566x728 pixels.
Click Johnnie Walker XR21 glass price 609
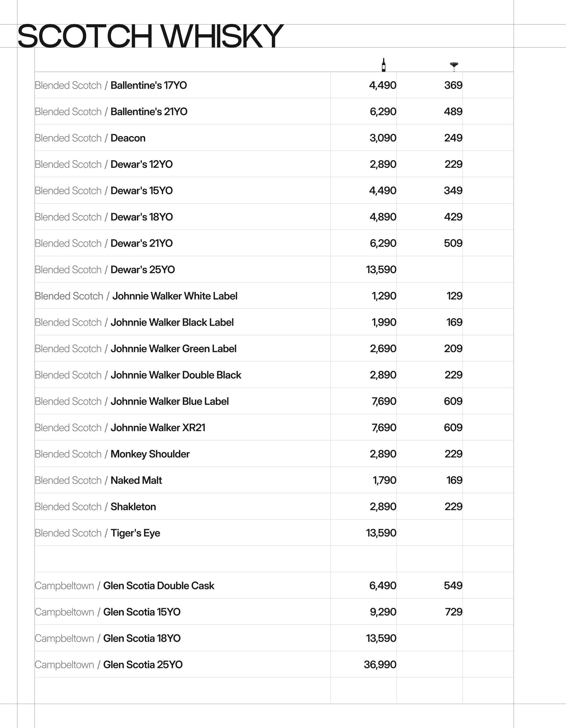pos(453,428)
